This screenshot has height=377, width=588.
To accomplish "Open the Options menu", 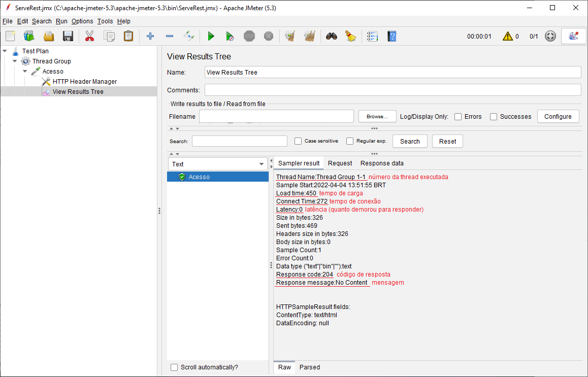I will click(82, 21).
